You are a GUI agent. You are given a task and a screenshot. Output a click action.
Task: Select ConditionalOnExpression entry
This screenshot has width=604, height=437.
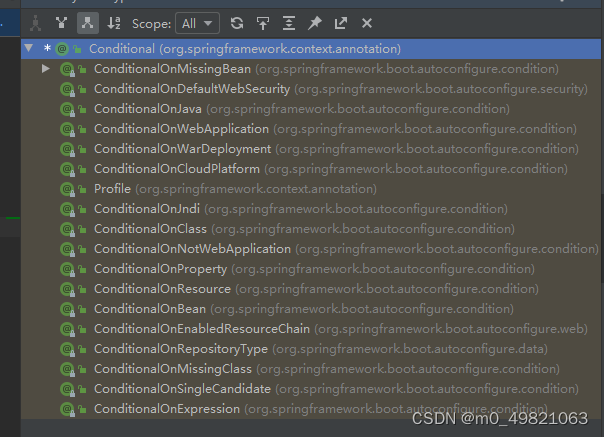click(x=311, y=409)
